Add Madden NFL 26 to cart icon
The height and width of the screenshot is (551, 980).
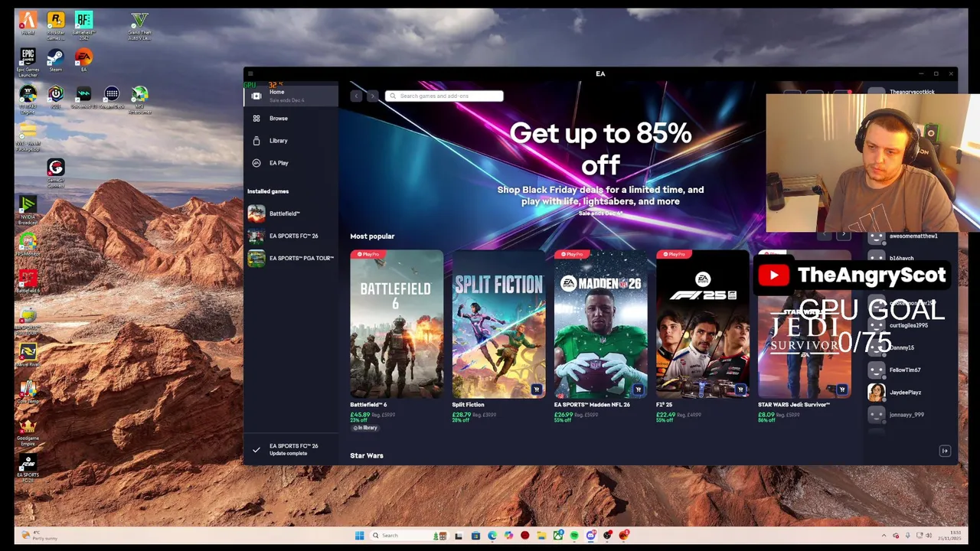coord(638,390)
